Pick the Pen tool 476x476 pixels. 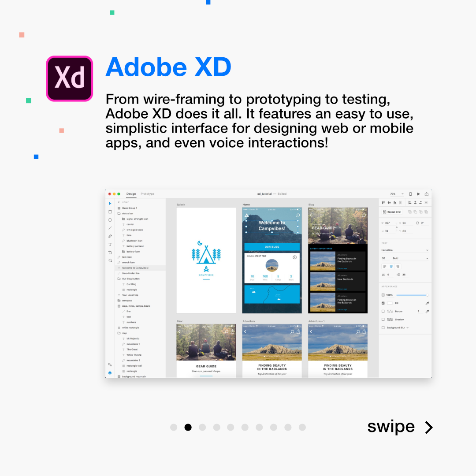click(x=110, y=236)
